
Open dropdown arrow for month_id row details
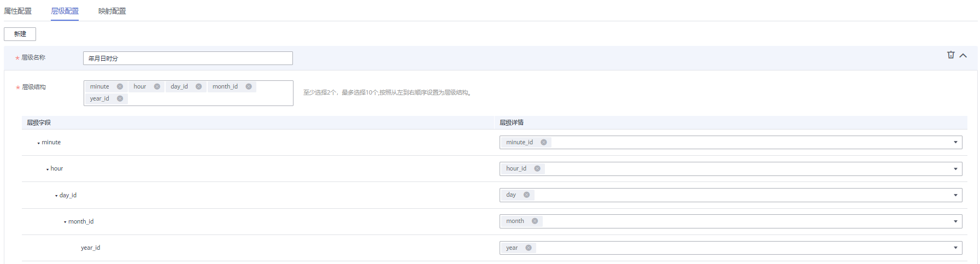coord(955,221)
